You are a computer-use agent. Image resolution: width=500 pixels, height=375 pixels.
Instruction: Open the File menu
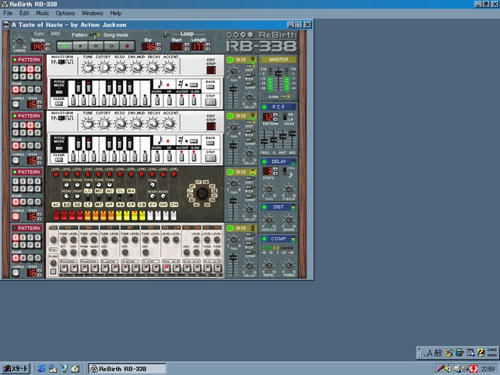click(8, 13)
